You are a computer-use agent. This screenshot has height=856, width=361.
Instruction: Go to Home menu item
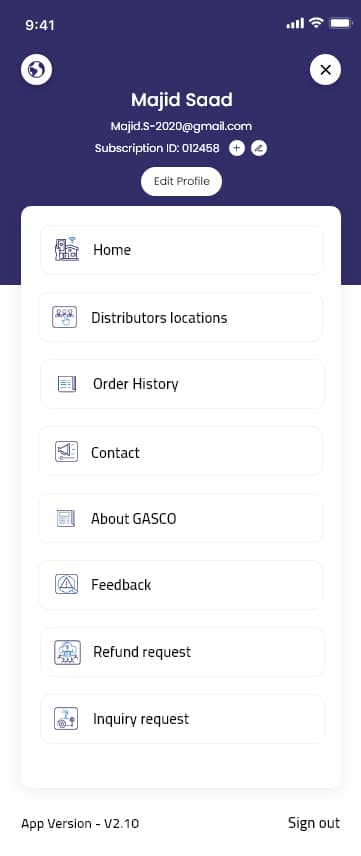[x=182, y=249]
